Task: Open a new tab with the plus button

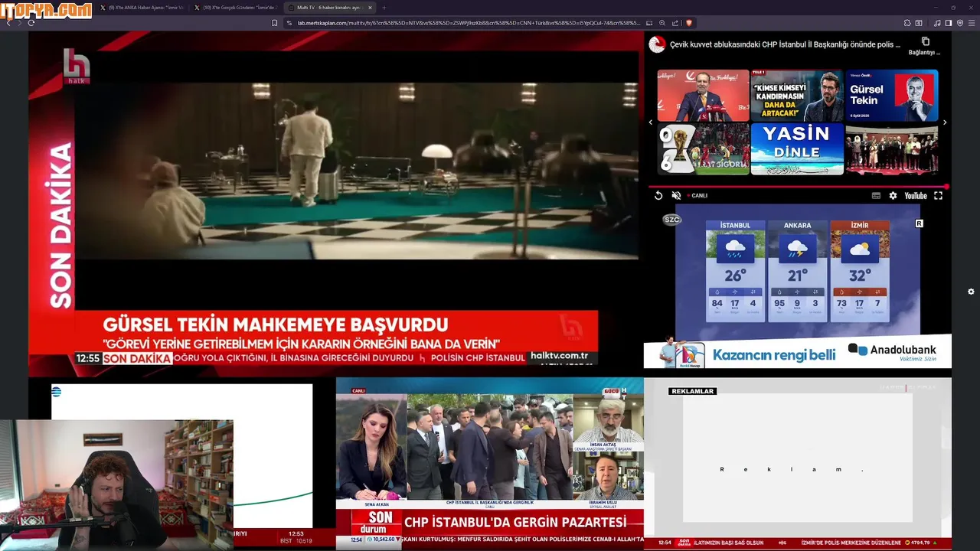Action: pos(384,8)
